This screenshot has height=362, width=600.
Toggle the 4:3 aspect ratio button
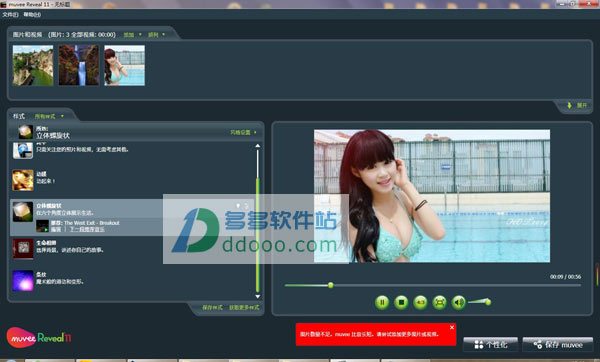[x=420, y=302]
